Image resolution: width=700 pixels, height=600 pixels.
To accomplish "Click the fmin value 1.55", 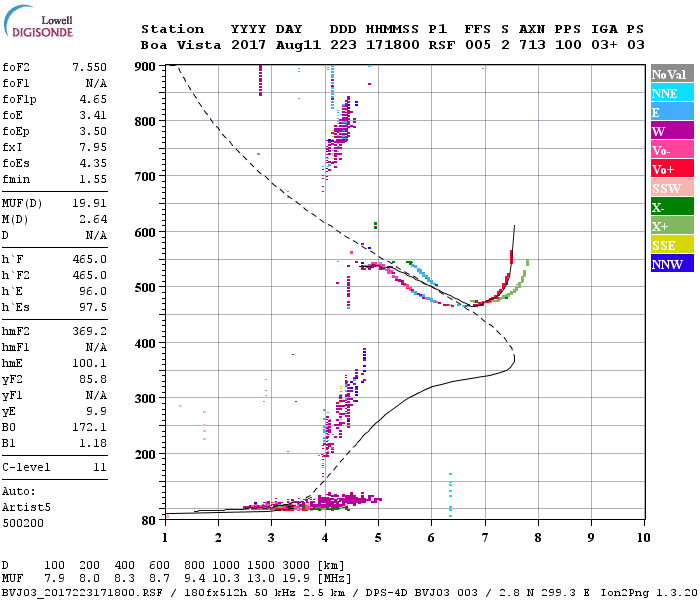I will pos(93,179).
